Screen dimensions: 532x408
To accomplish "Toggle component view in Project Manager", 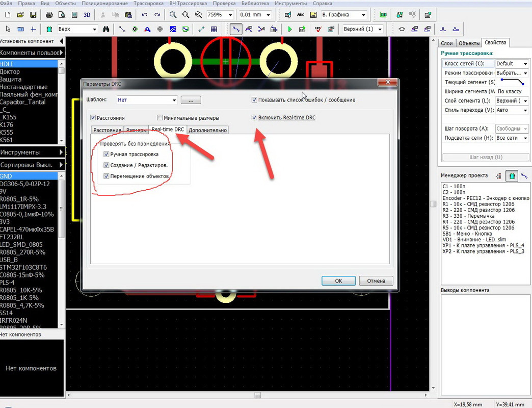I will coord(512,176).
